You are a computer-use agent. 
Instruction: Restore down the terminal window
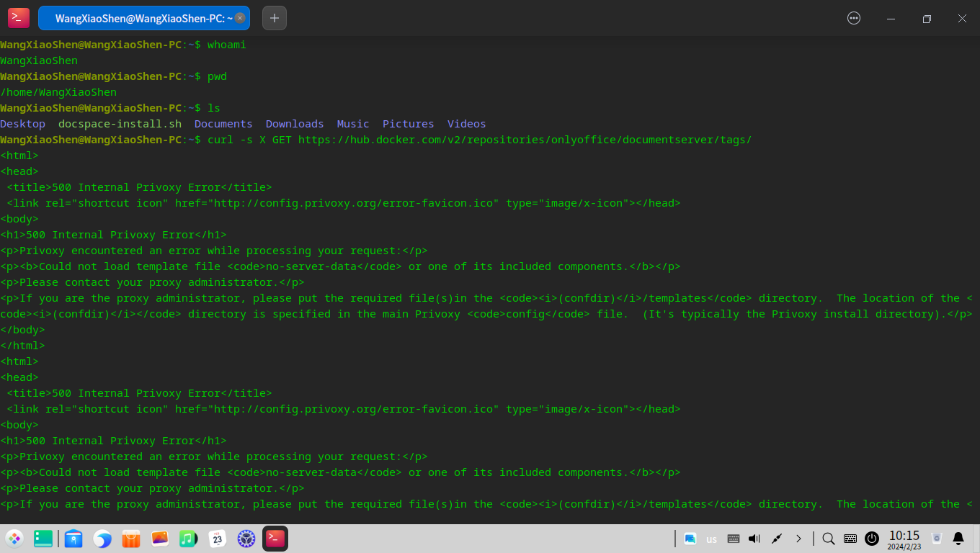927,19
